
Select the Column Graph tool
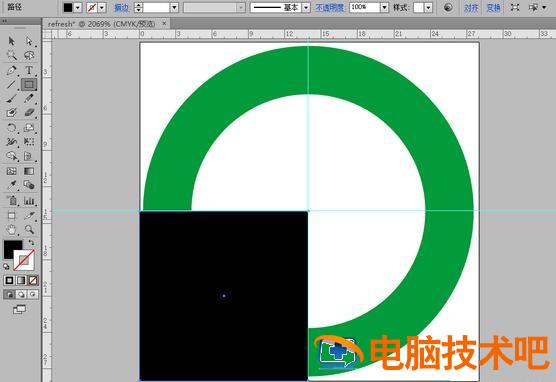[29, 201]
